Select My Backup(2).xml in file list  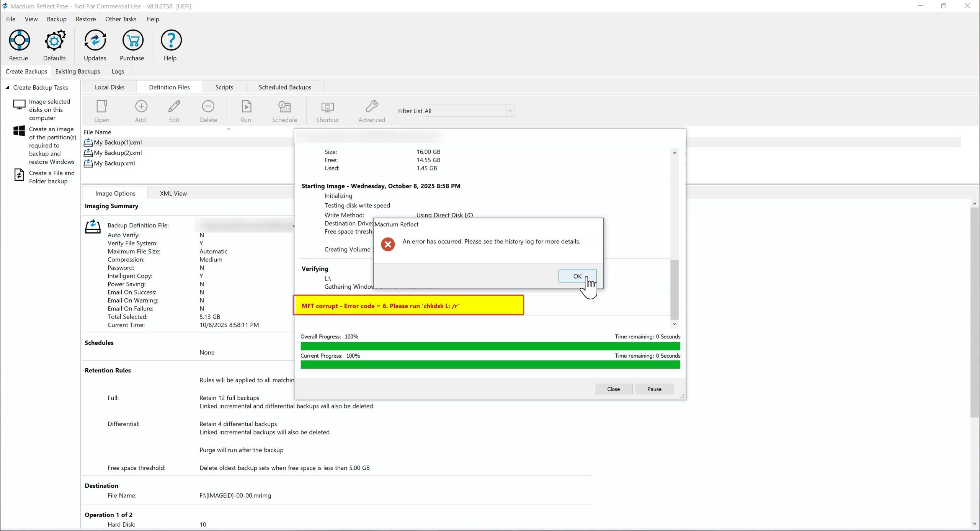pyautogui.click(x=118, y=153)
